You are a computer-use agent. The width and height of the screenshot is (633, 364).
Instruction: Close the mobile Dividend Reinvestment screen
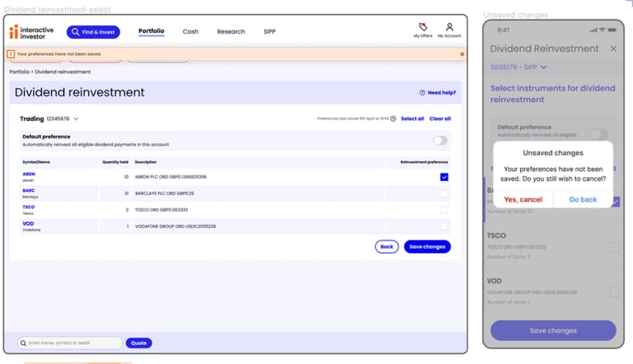(613, 49)
